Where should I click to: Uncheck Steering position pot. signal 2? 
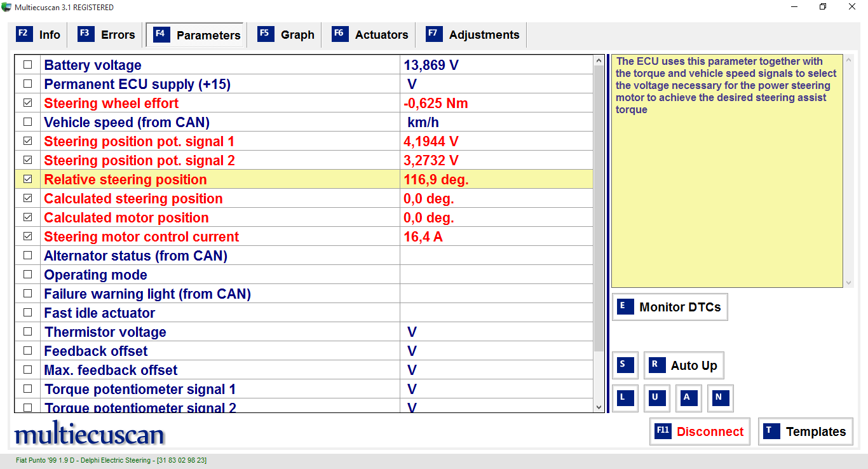click(x=27, y=160)
